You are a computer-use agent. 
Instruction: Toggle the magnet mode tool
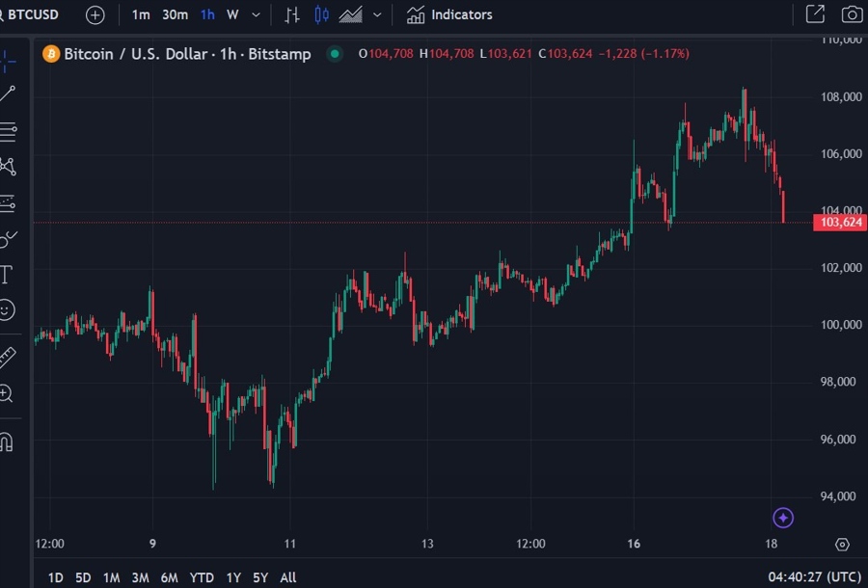click(x=6, y=441)
